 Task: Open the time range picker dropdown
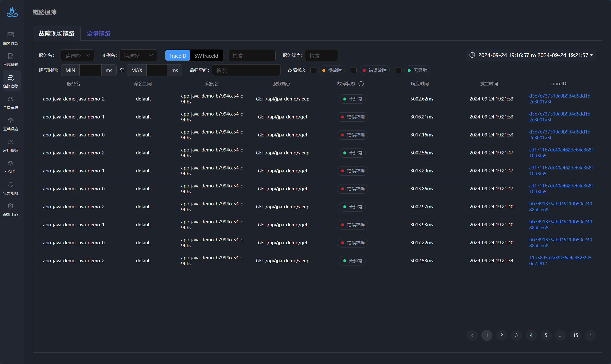pyautogui.click(x=531, y=55)
